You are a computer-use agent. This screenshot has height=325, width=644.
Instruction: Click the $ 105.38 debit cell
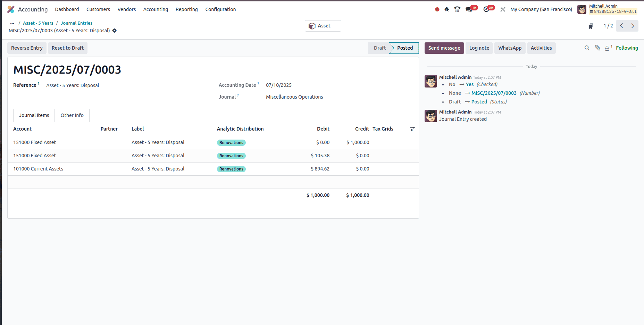pyautogui.click(x=320, y=156)
